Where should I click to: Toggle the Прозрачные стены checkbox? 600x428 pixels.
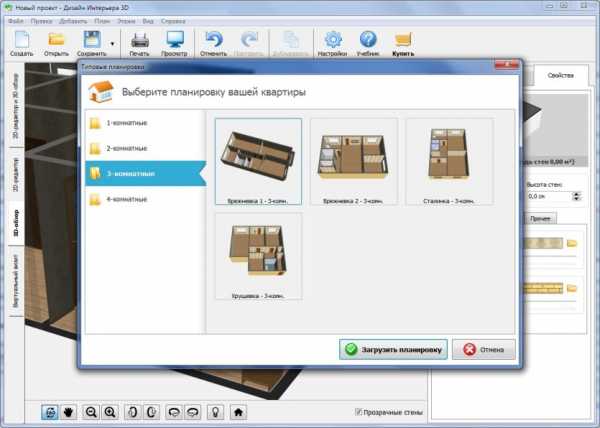pos(360,412)
